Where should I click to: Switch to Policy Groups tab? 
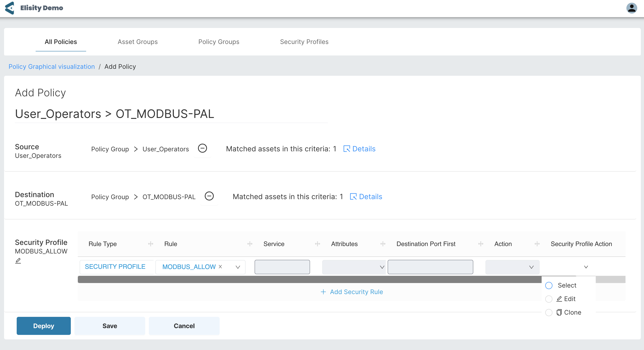click(x=219, y=42)
